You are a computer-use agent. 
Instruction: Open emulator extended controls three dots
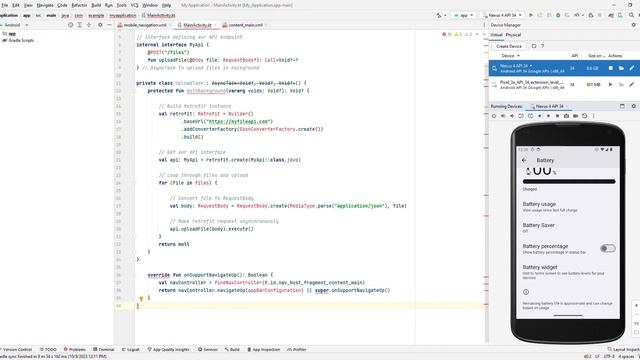point(593,116)
